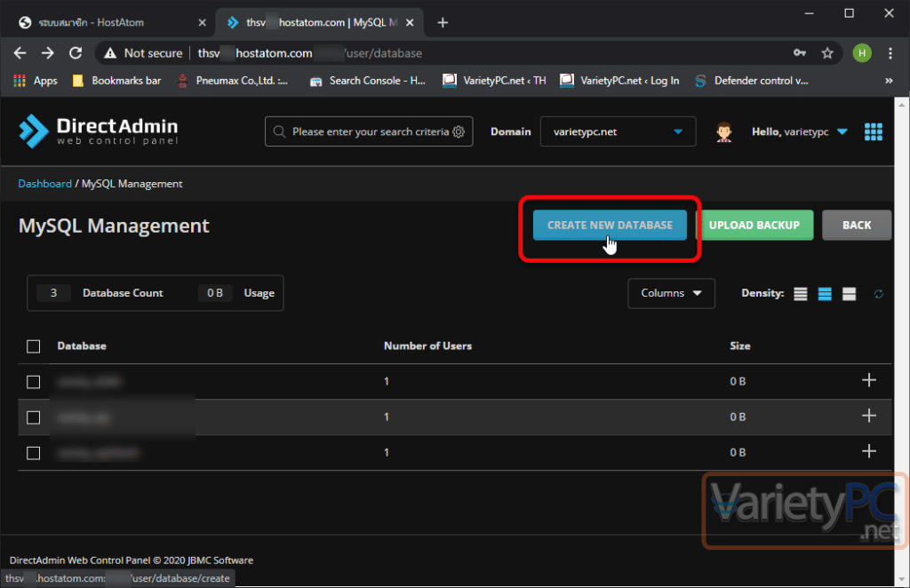Image resolution: width=910 pixels, height=588 pixels.
Task: Open the Columns dropdown
Action: coord(671,293)
